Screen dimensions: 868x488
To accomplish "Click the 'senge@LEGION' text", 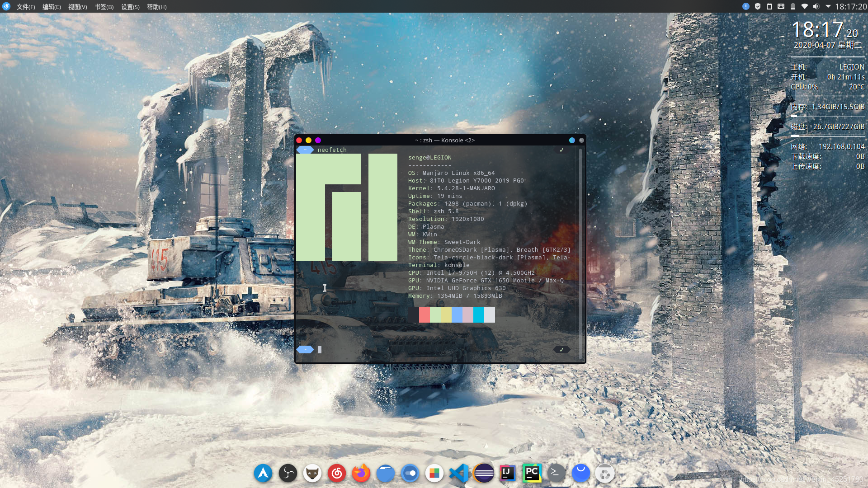I will 430,158.
